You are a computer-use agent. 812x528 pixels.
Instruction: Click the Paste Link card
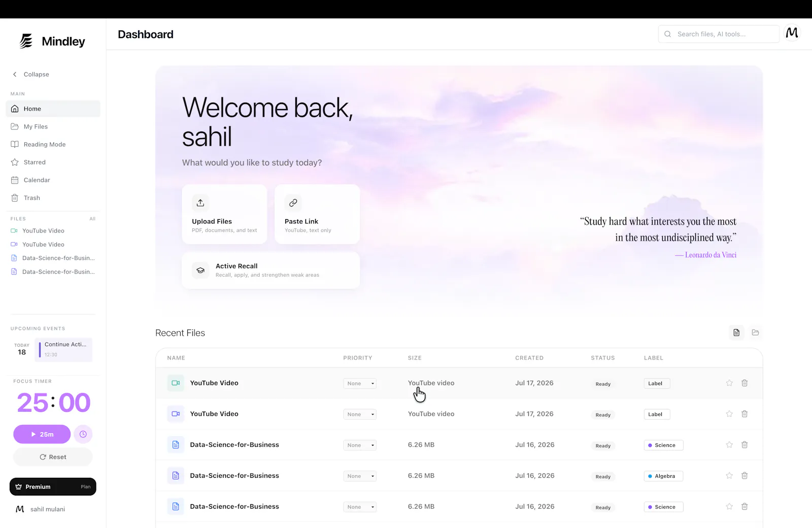(x=317, y=214)
